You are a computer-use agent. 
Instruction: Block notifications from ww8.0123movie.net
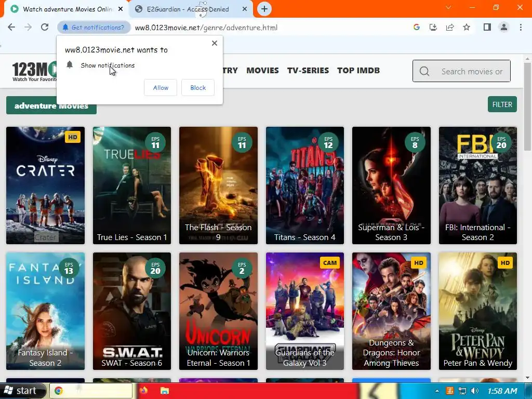tap(198, 87)
